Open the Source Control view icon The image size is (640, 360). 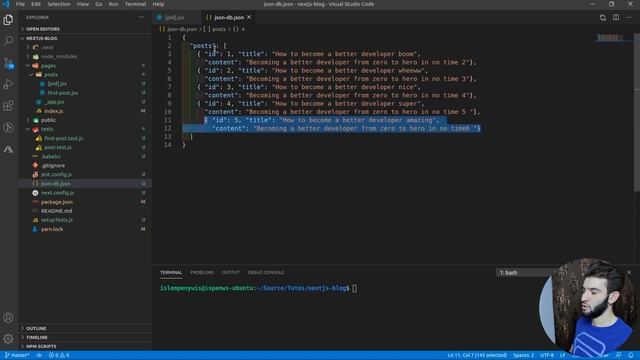[8, 63]
